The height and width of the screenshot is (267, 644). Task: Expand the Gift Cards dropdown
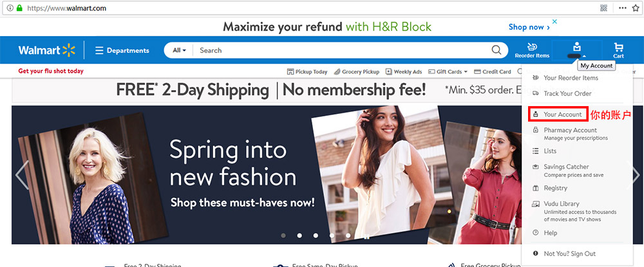[x=448, y=71]
